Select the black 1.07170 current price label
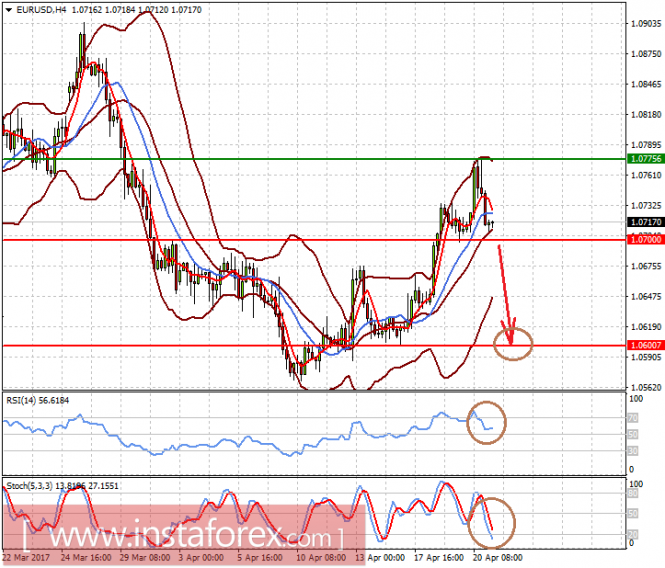The height and width of the screenshot is (568, 665). tap(646, 222)
